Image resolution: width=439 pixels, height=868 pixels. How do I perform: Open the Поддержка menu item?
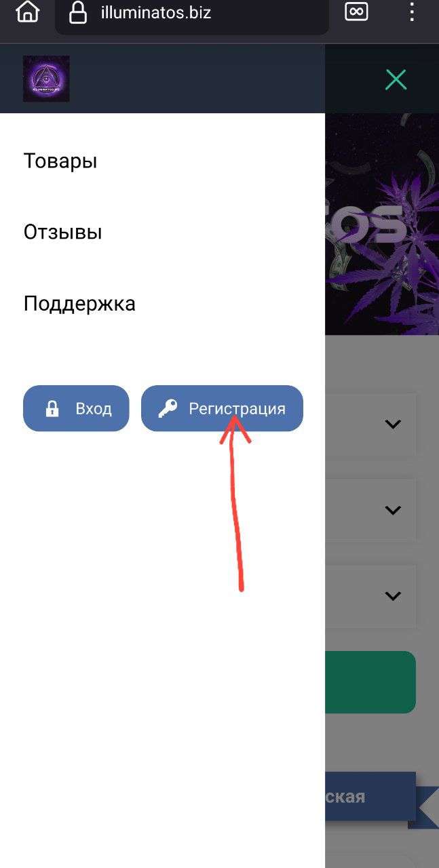(79, 303)
